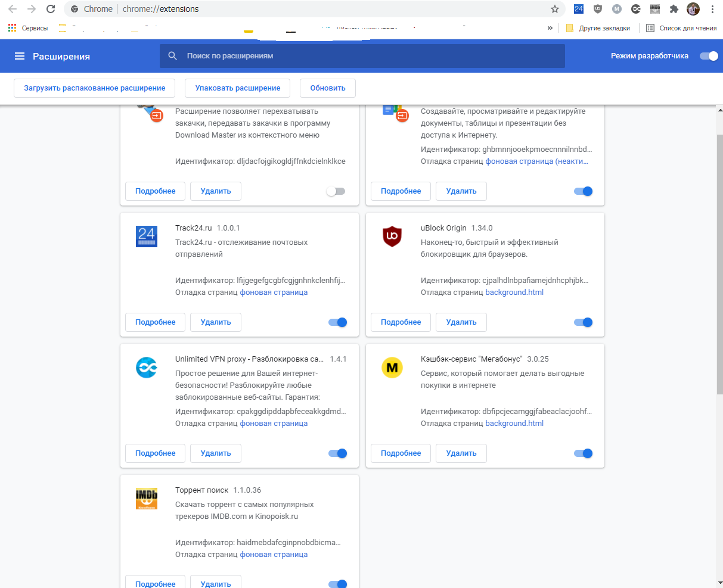Enable the Download Master extension switch

click(336, 191)
